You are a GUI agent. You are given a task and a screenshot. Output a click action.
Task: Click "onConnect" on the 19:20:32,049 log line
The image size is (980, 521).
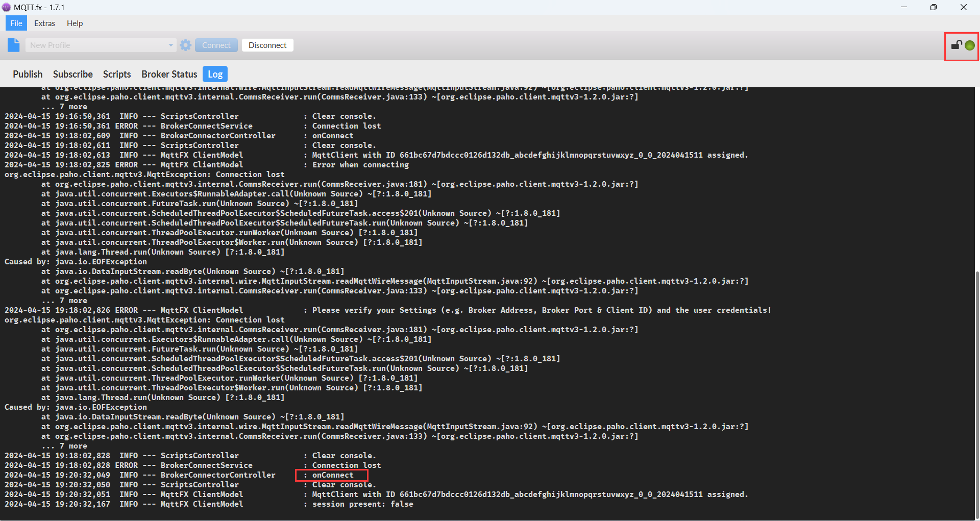(x=333, y=475)
